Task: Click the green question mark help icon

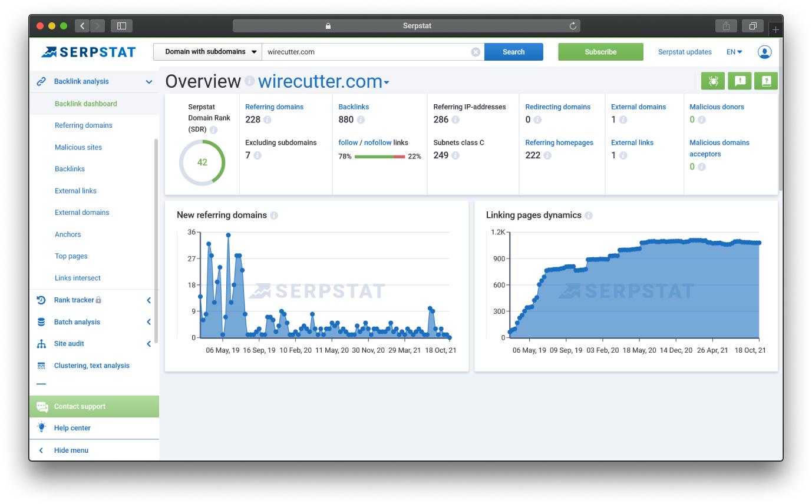Action: 766,81
